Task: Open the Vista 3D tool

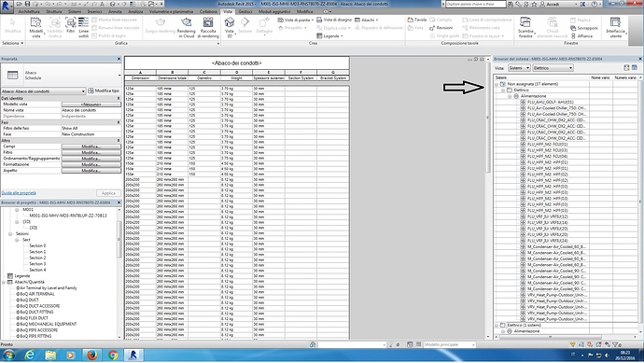Action: click(x=230, y=27)
